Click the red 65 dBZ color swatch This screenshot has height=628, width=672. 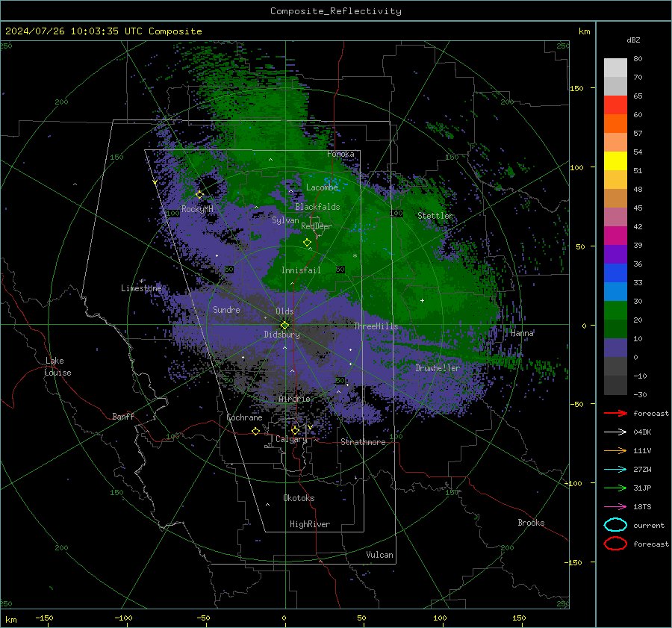pos(615,105)
